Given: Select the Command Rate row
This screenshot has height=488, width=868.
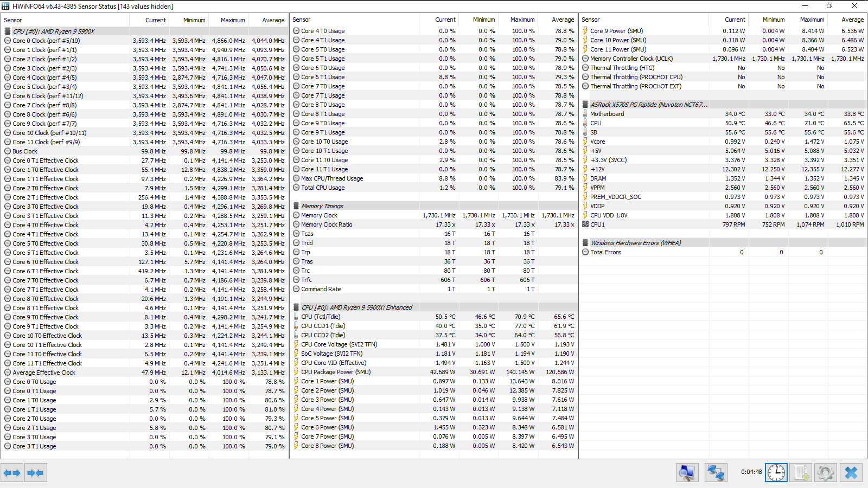Looking at the screenshot, I should pyautogui.click(x=433, y=289).
